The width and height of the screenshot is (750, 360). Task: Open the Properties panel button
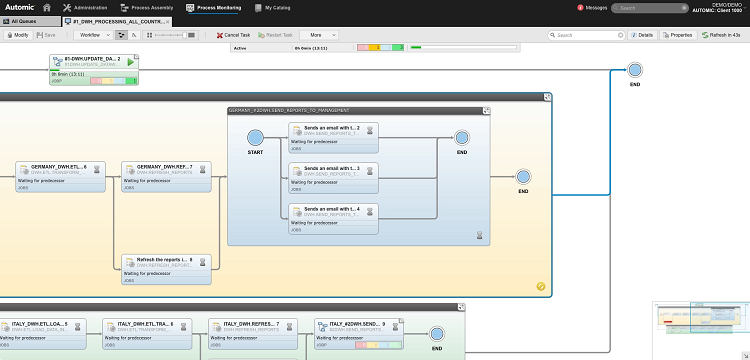[x=678, y=35]
